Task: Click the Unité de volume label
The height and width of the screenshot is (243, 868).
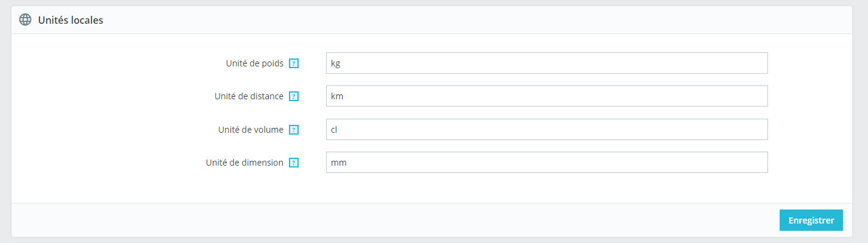Action: click(x=251, y=130)
